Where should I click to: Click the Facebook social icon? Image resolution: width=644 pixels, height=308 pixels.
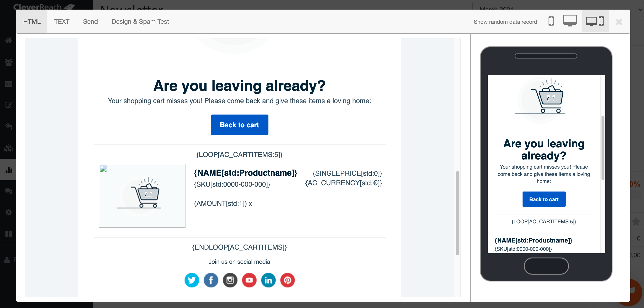[x=211, y=280]
